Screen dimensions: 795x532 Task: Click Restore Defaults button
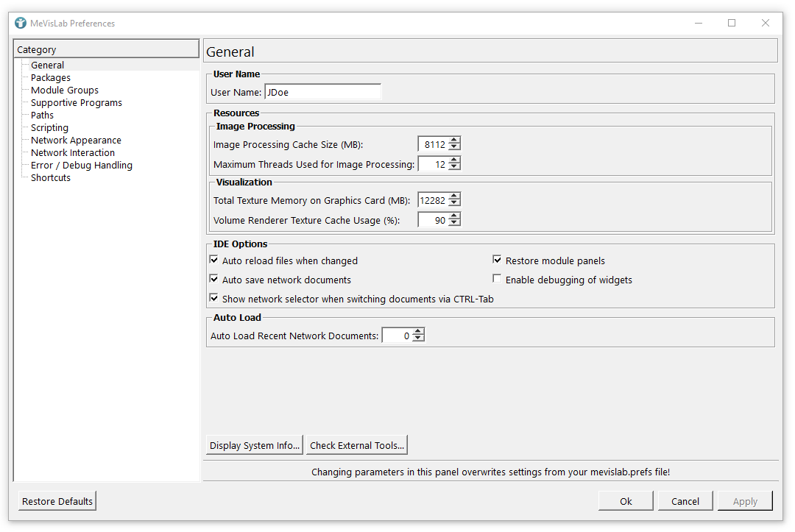[x=57, y=501]
